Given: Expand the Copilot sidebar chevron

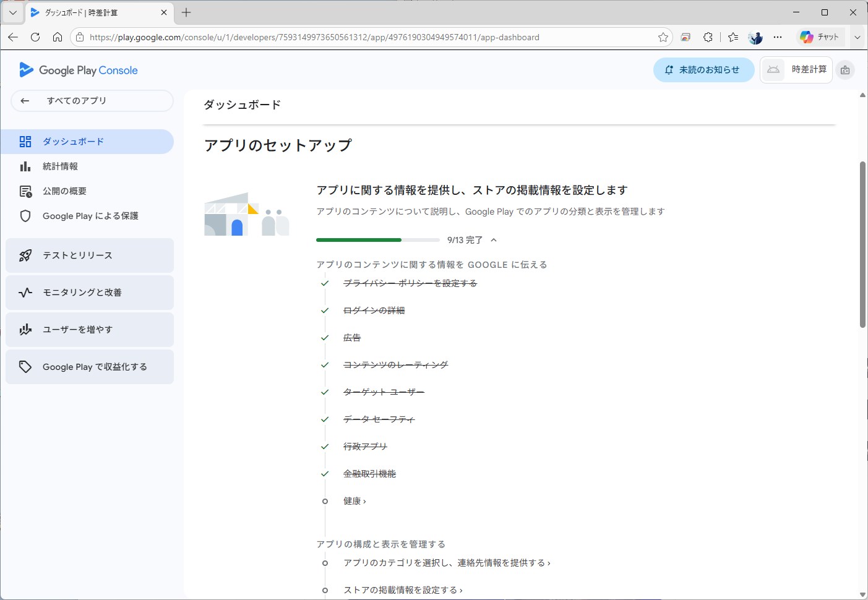Looking at the screenshot, I should pyautogui.click(x=857, y=37).
